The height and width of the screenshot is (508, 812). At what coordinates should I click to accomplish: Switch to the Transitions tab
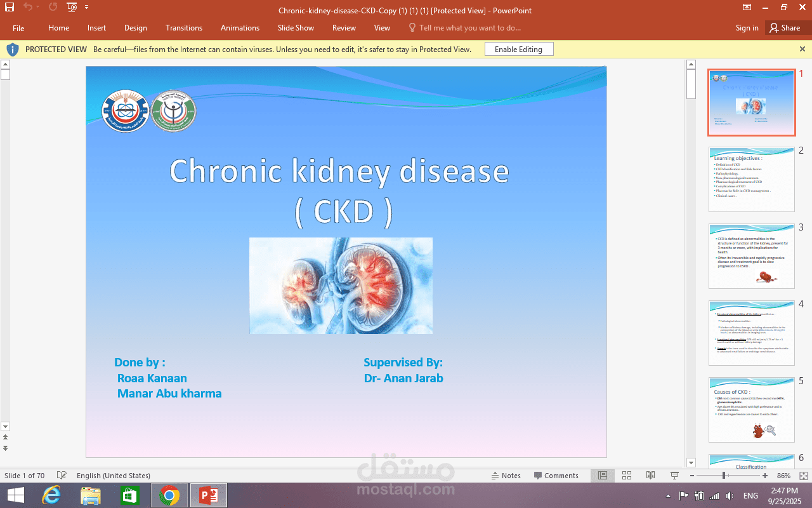point(184,28)
